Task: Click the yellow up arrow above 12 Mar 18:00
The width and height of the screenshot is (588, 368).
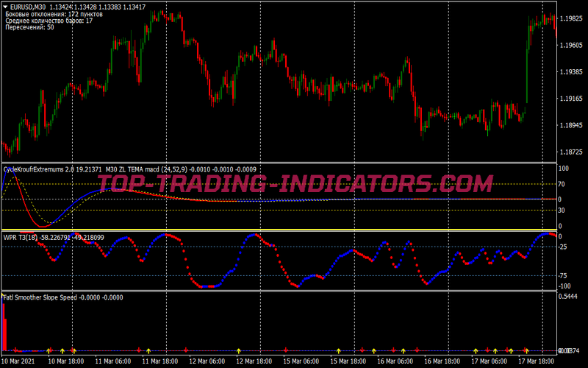Action: pyautogui.click(x=238, y=351)
